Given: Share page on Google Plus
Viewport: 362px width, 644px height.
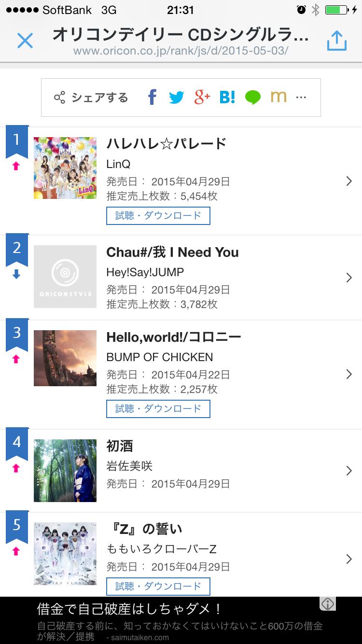Looking at the screenshot, I should click(x=202, y=98).
